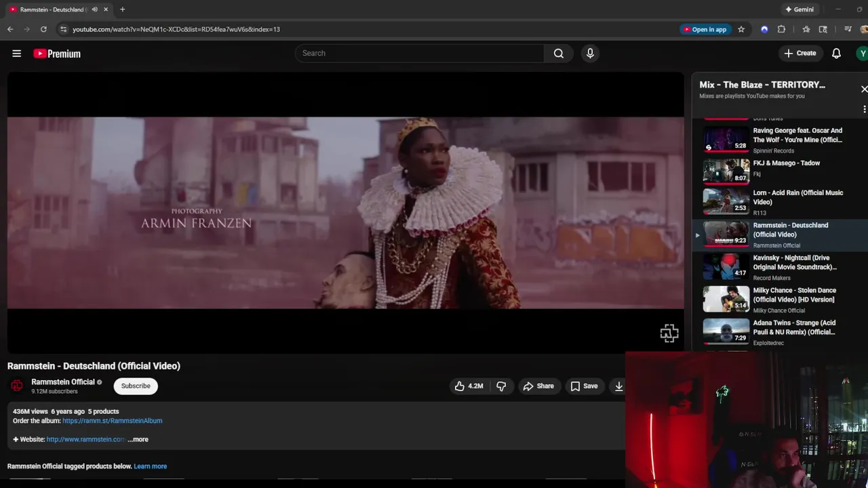Click the Gemini button
This screenshot has width=868, height=488.
[799, 9]
